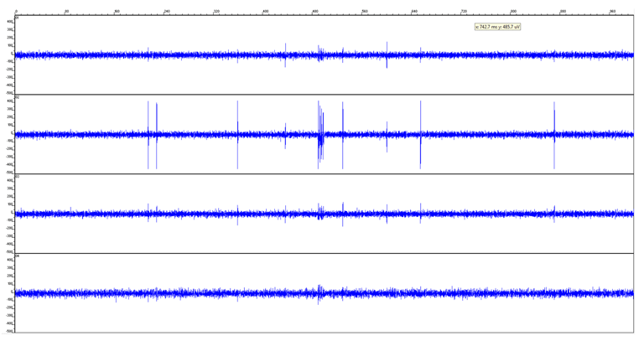Click the first large spike in channel 02
This screenshot has width=644, height=346.
(x=148, y=135)
